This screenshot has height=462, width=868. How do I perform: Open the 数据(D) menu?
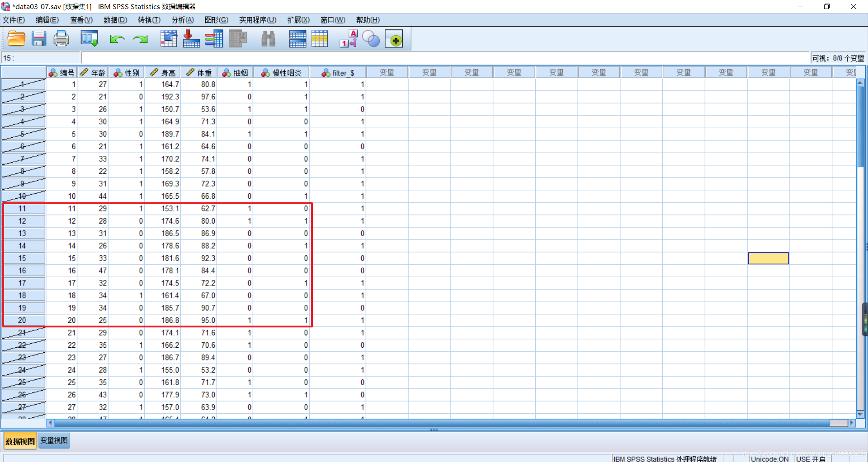tap(115, 20)
